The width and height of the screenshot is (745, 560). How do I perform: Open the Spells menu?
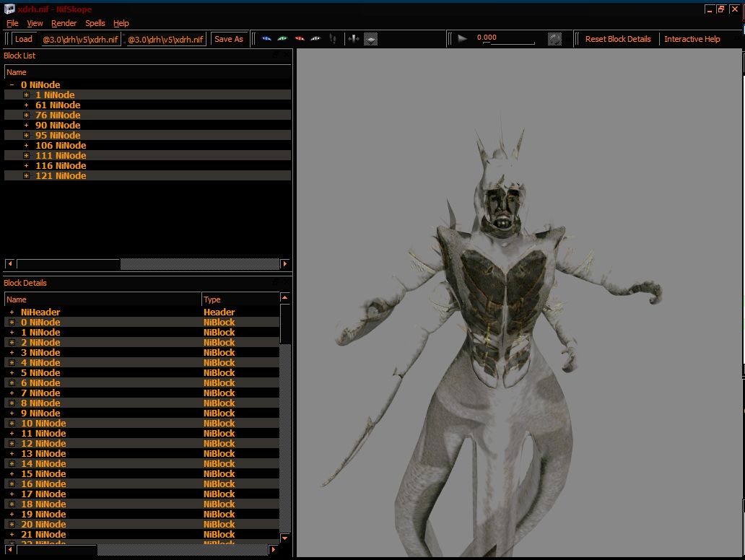tap(95, 23)
